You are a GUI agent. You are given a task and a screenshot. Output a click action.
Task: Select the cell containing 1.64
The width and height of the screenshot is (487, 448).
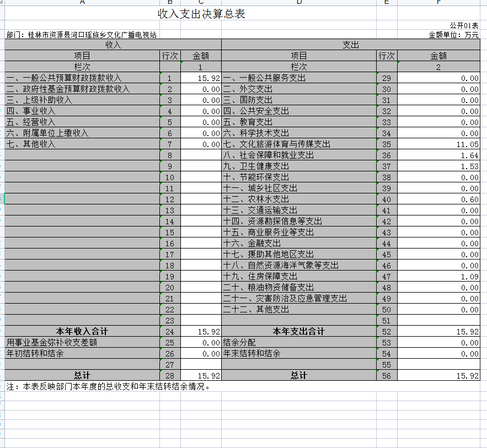[438, 155]
